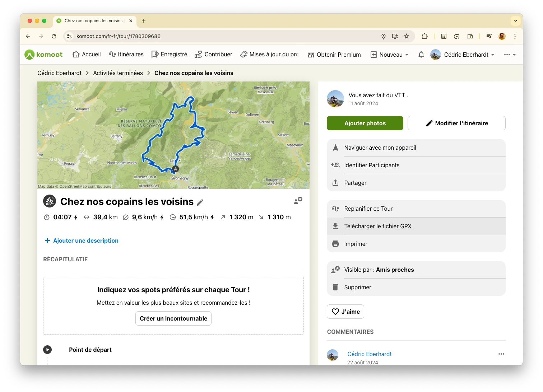Click the reading list icon in toolbar

444,36
